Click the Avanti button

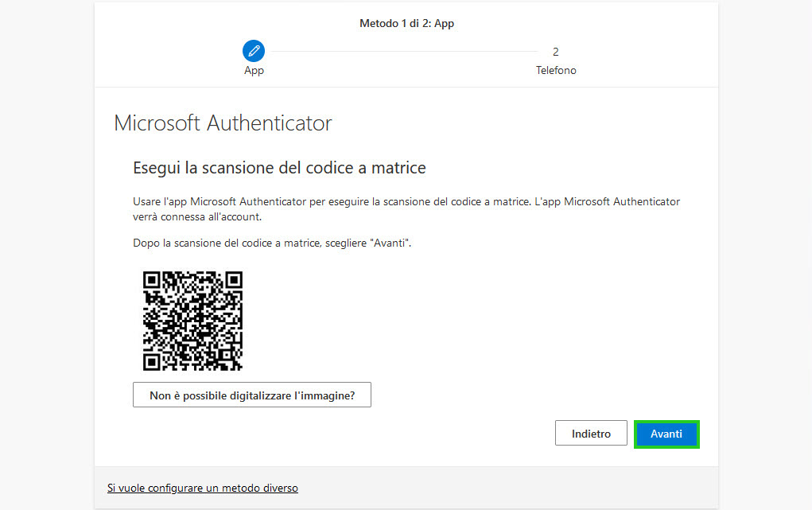click(666, 434)
